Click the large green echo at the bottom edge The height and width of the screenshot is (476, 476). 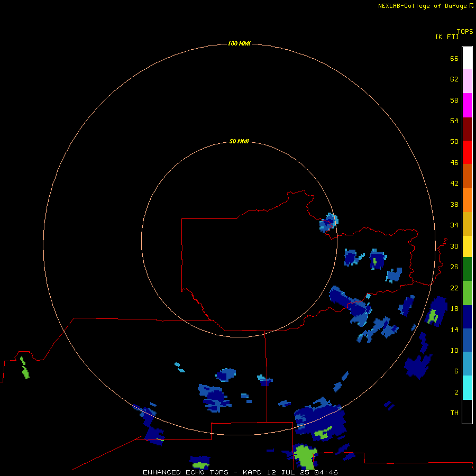click(305, 457)
